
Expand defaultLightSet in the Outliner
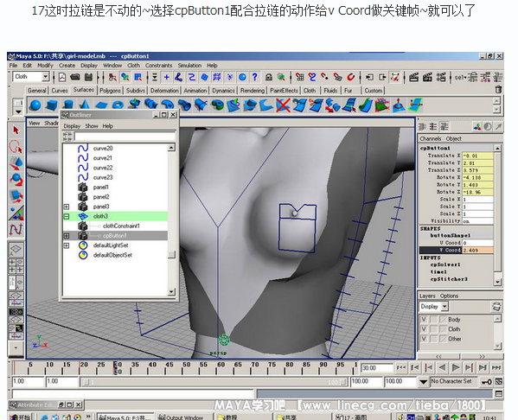(67, 245)
